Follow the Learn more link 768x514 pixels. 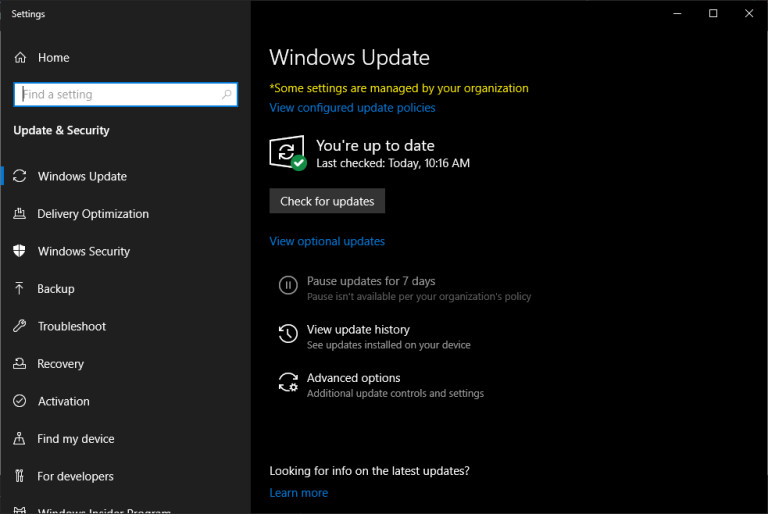(x=298, y=493)
